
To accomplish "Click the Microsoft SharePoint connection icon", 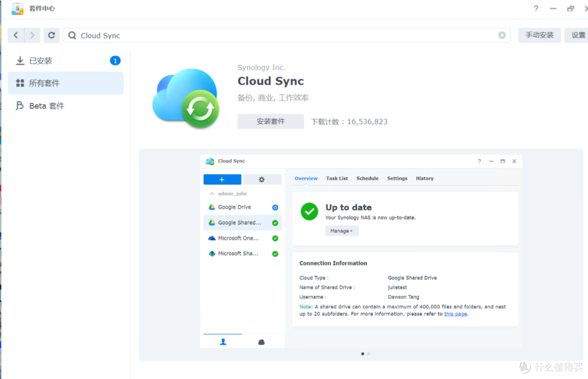I will coord(212,253).
